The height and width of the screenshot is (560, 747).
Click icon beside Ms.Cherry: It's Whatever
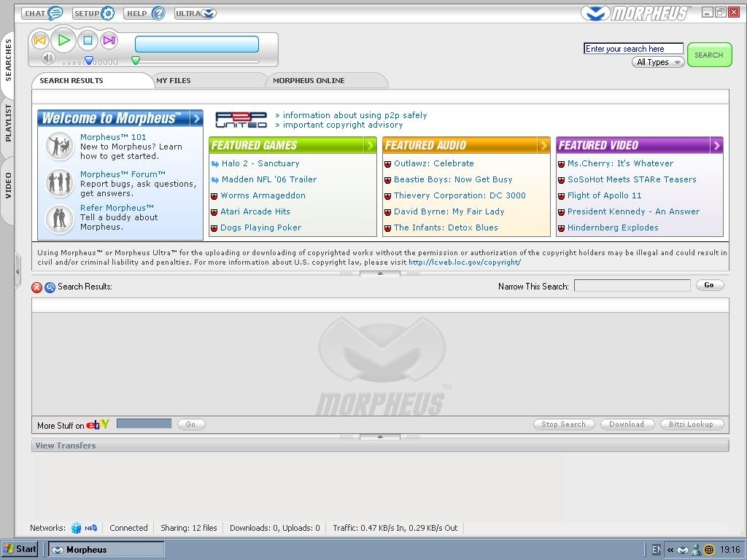click(561, 164)
